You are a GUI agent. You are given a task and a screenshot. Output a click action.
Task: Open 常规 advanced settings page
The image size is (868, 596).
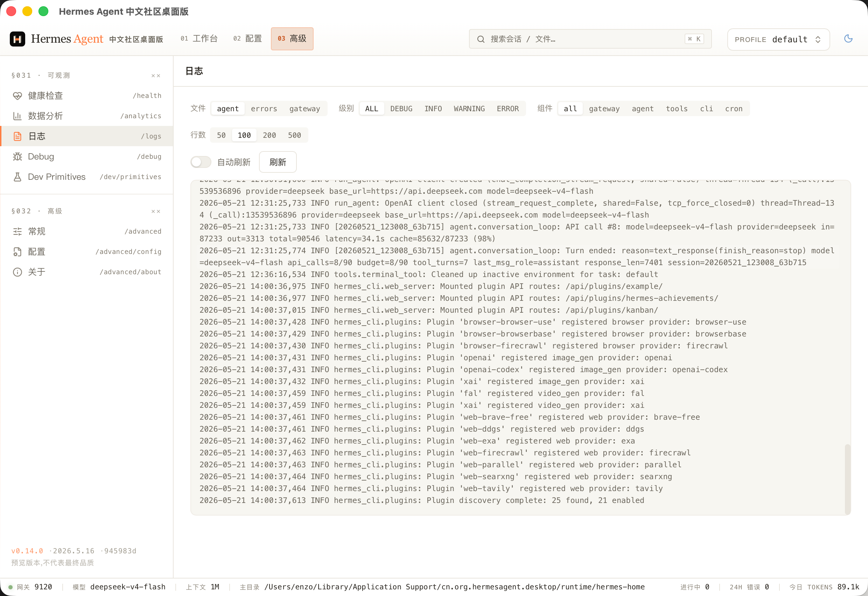click(87, 232)
